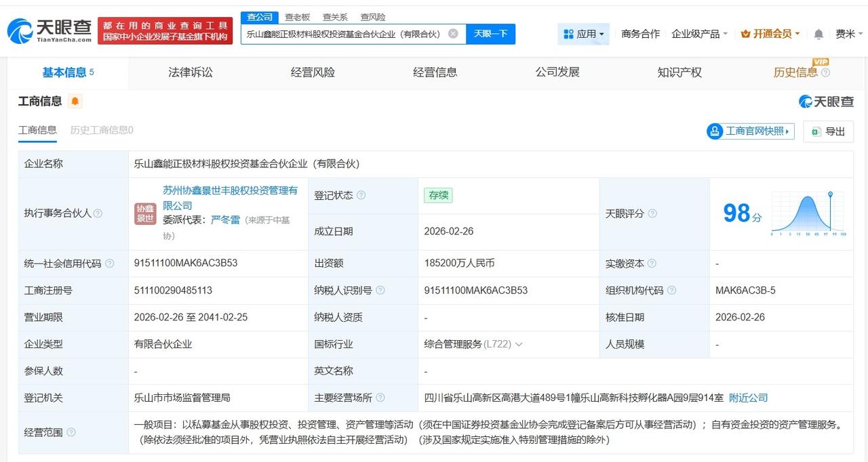The height and width of the screenshot is (462, 868).
Task: Switch to 经营信息 tab
Action: [x=435, y=72]
